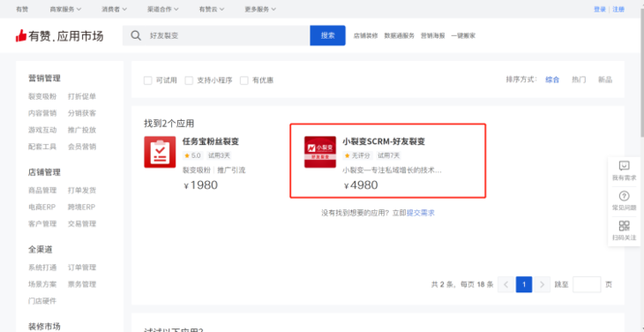The width and height of the screenshot is (644, 332).
Task: Click the 注册 link
Action: pos(618,9)
